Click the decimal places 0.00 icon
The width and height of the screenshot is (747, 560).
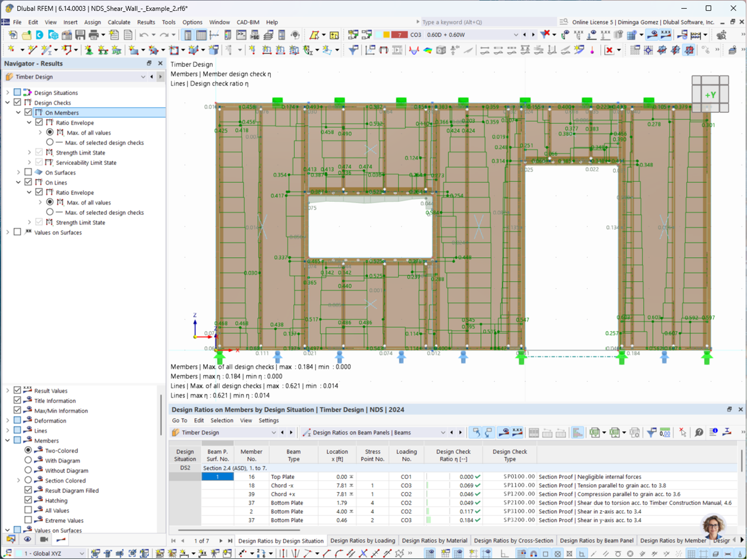coord(665,432)
